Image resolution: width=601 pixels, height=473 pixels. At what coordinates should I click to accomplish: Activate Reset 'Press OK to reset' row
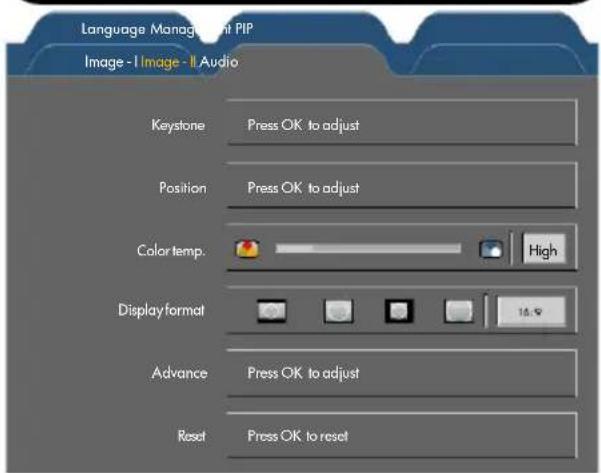[x=402, y=435]
